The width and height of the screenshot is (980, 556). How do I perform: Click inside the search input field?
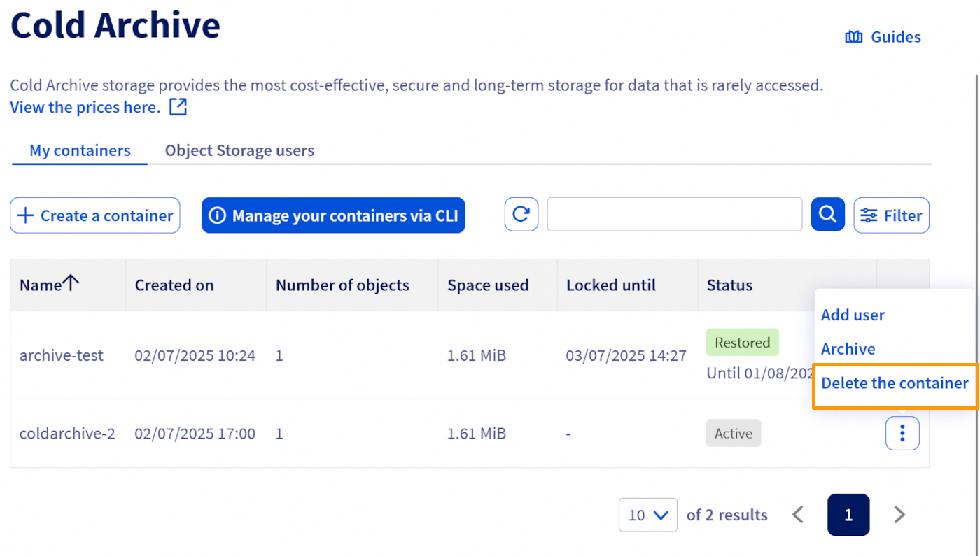673,214
